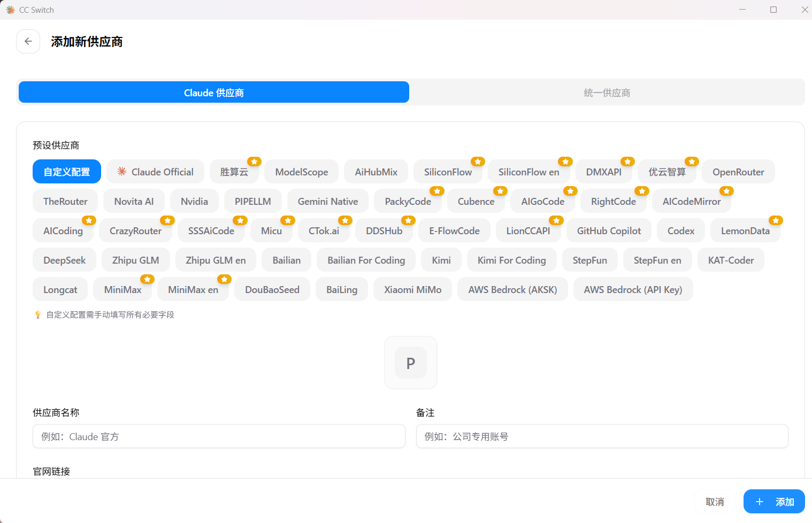
Task: Cancel with the 取消 button
Action: point(715,502)
